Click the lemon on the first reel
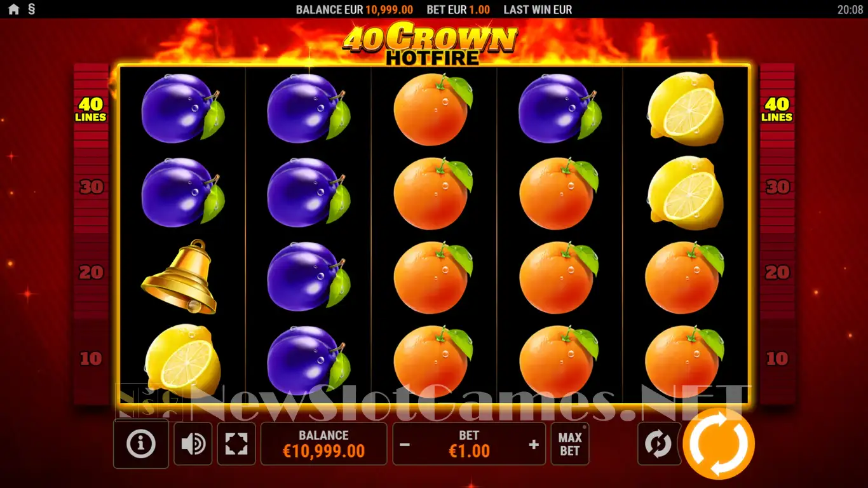 coord(183,360)
